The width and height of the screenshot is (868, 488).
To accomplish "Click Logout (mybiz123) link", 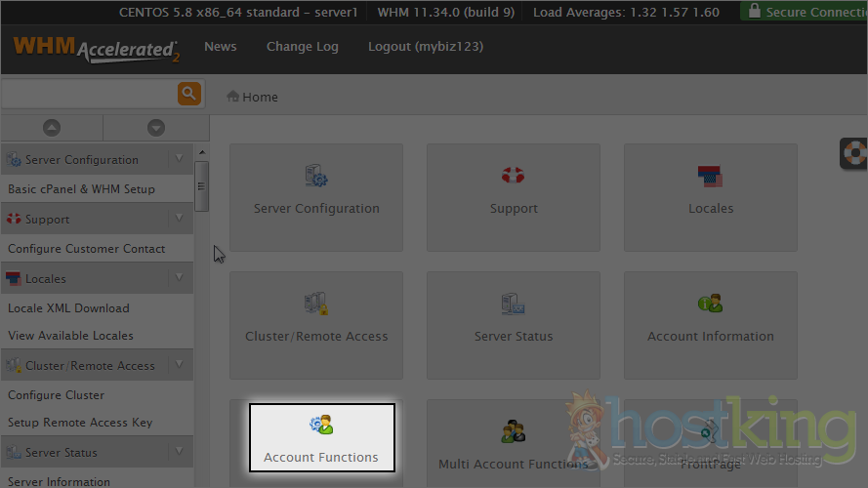I will pyautogui.click(x=426, y=47).
